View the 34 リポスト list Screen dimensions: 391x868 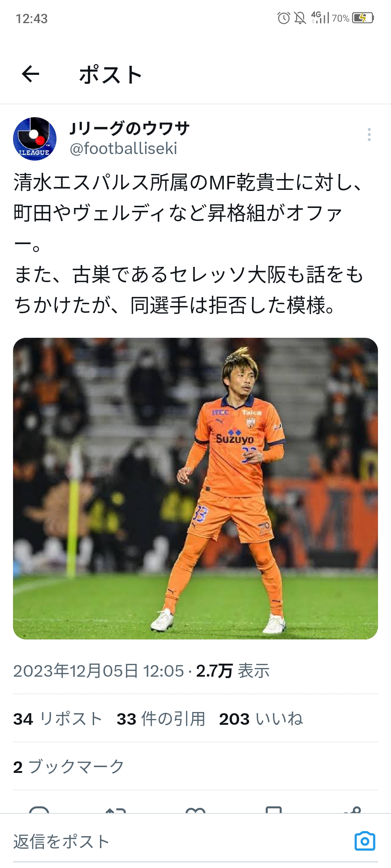(x=58, y=719)
